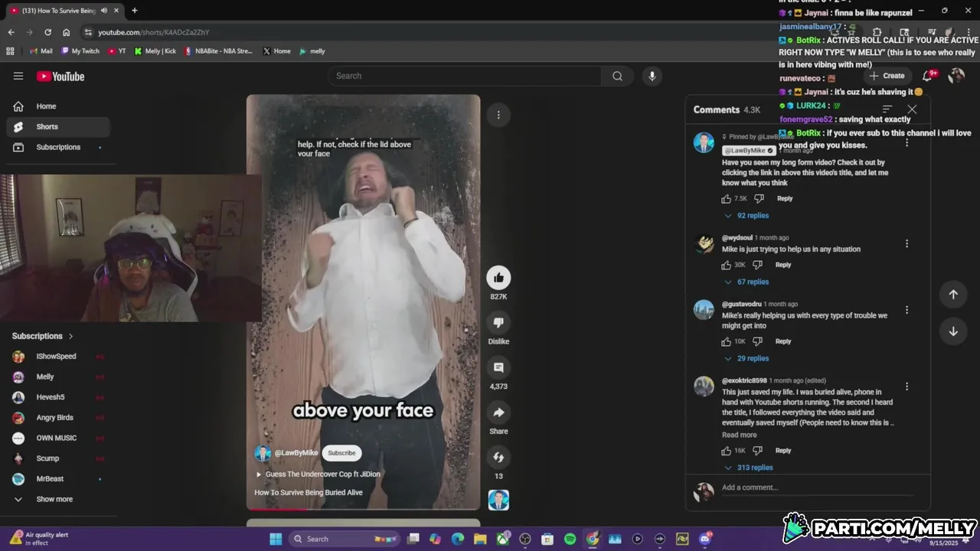Reply to the @gustavodru comment

coord(782,341)
